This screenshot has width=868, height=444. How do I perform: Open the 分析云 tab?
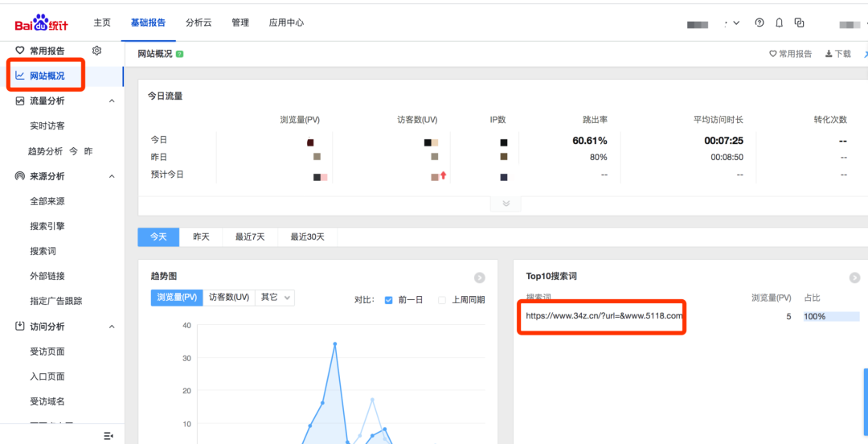click(x=199, y=23)
